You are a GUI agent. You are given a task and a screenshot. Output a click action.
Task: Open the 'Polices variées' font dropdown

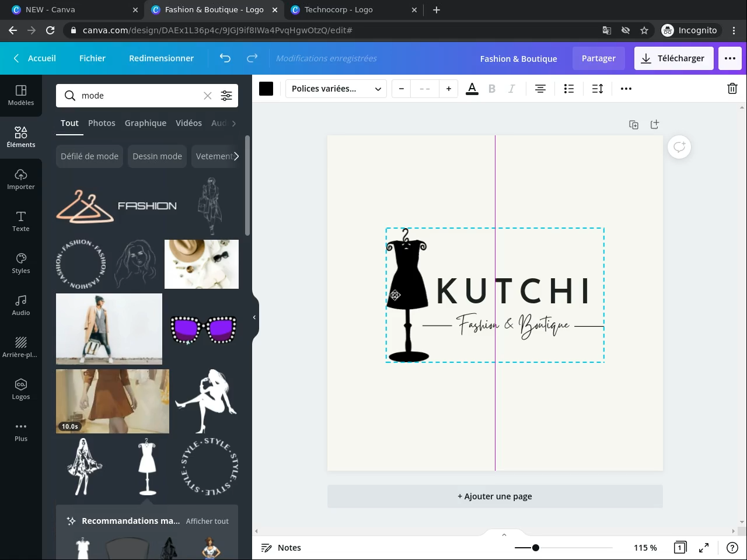(336, 89)
